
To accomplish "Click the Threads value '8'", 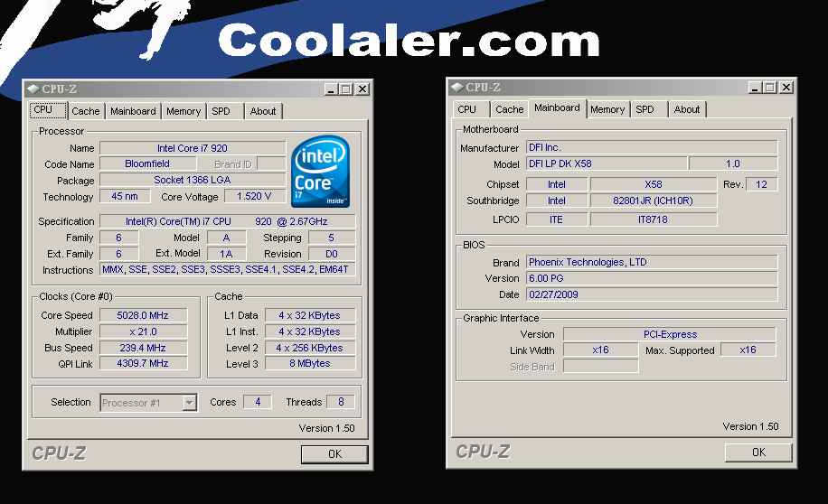I will pos(341,402).
